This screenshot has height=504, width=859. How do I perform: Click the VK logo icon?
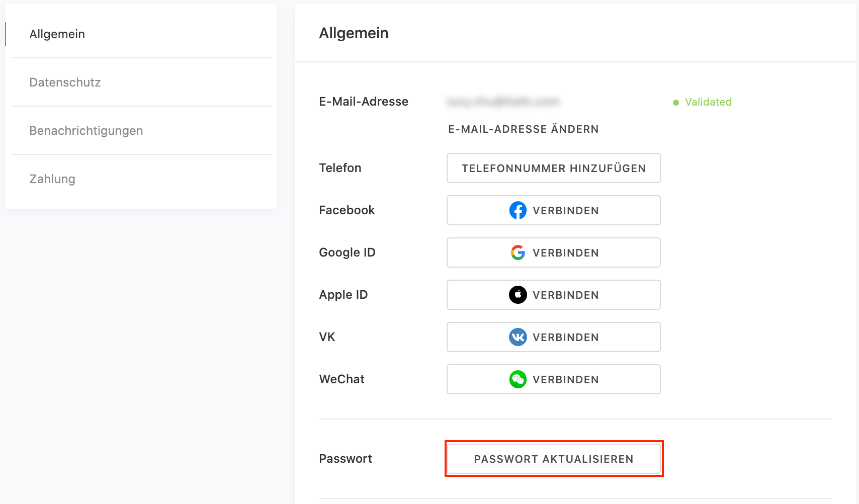click(x=518, y=337)
